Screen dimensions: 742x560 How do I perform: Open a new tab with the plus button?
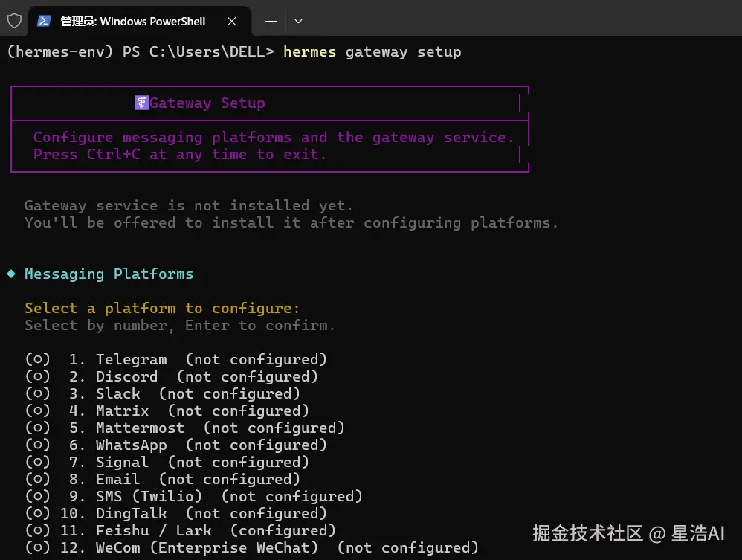(271, 21)
